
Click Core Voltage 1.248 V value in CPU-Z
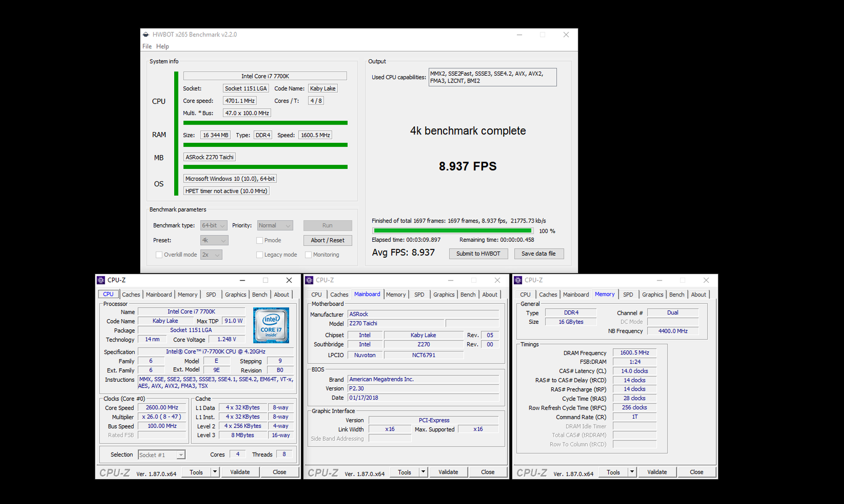[227, 339]
